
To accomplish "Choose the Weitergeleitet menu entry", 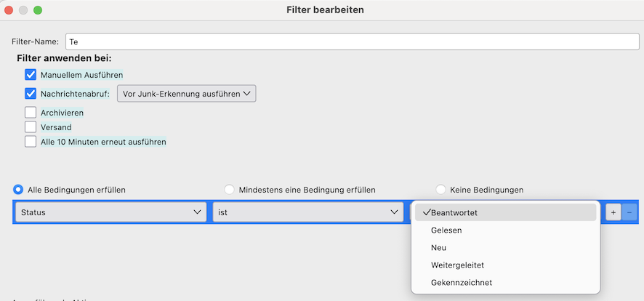I will pos(457,265).
